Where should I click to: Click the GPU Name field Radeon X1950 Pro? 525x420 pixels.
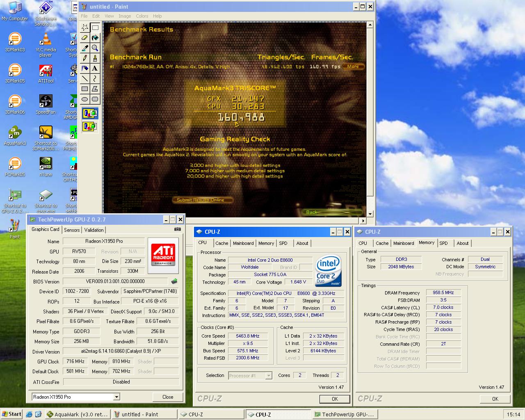coord(104,241)
